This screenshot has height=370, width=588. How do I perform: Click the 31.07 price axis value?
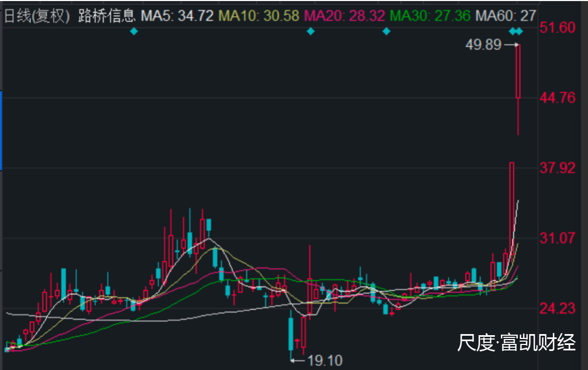click(558, 238)
